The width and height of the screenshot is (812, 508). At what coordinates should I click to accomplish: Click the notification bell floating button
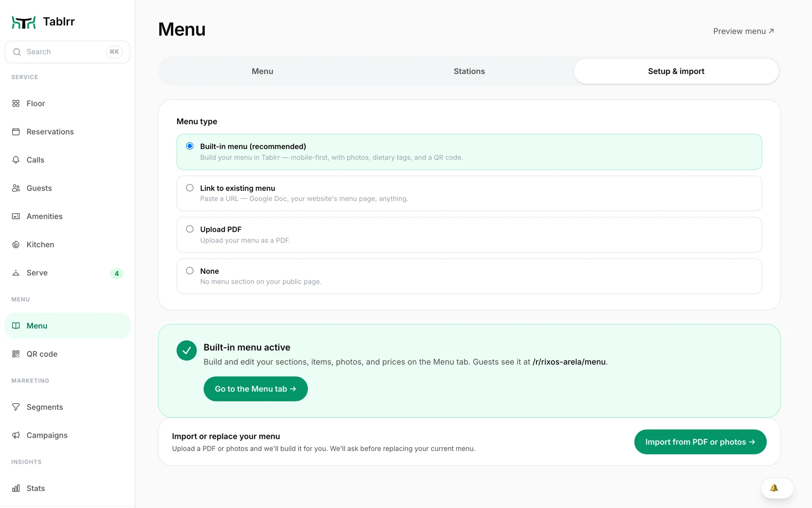(x=777, y=488)
